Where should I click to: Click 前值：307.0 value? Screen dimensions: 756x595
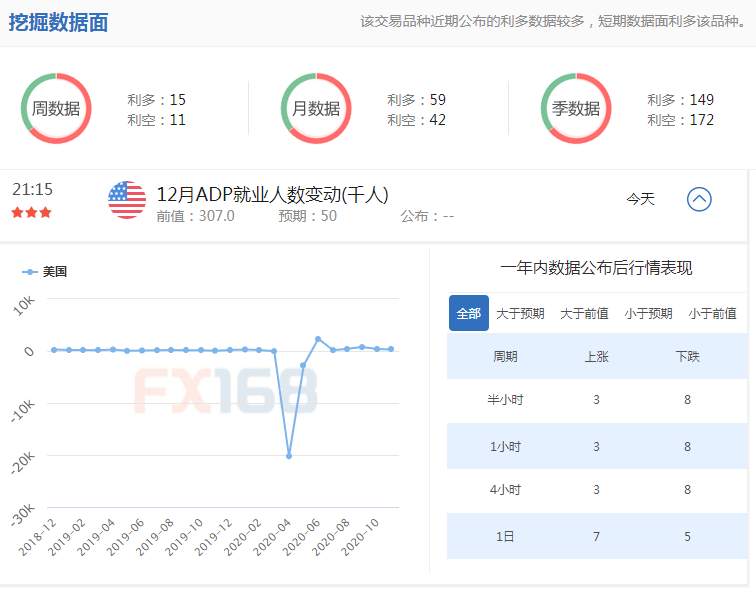[x=195, y=216]
